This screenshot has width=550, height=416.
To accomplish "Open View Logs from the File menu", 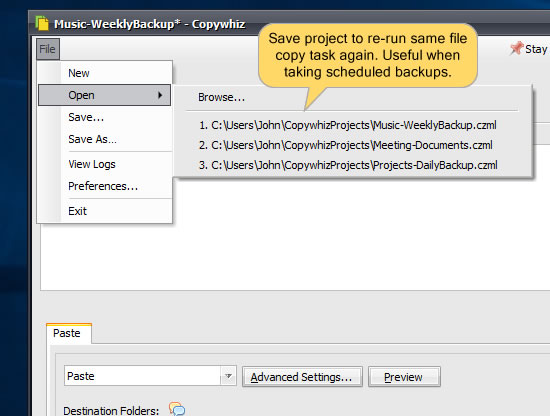I will click(x=105, y=164).
